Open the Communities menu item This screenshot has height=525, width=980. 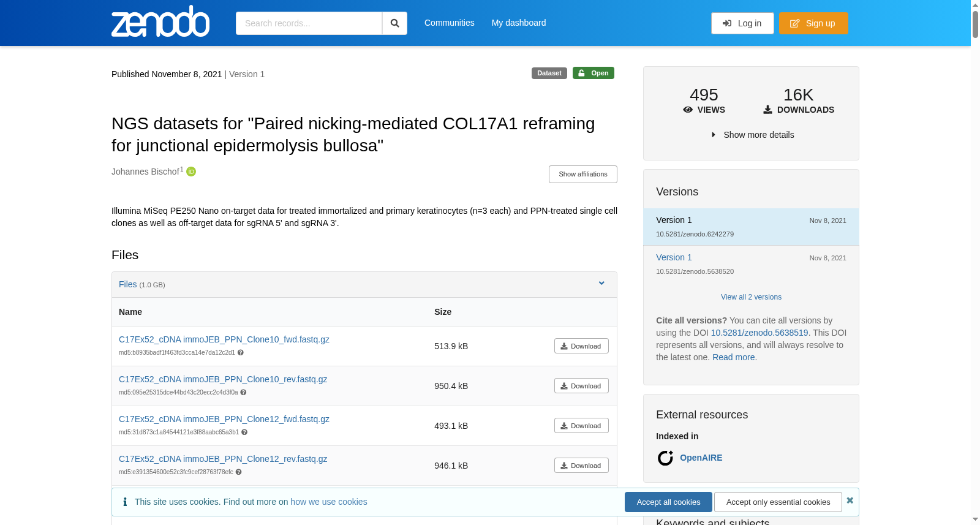coord(450,23)
